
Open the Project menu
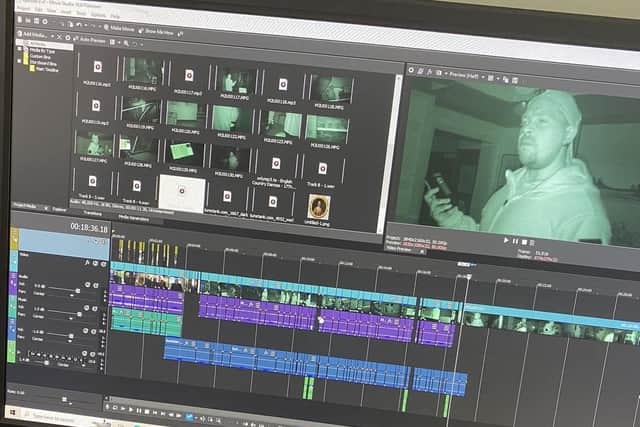(x=23, y=9)
